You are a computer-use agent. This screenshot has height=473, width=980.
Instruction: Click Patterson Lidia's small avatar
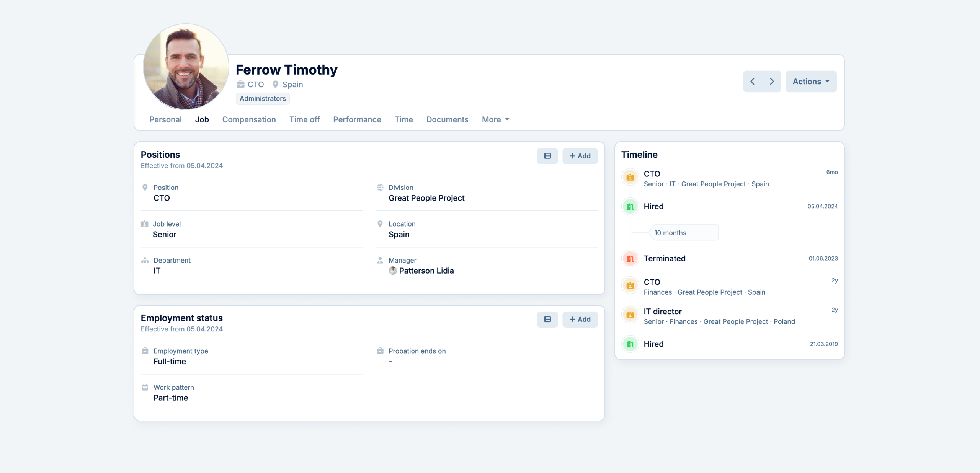393,271
